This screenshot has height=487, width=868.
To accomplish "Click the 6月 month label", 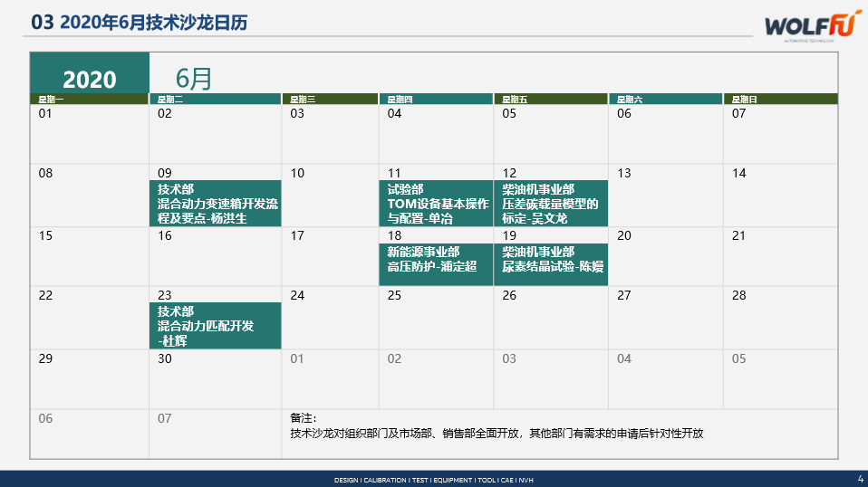I will [x=194, y=78].
